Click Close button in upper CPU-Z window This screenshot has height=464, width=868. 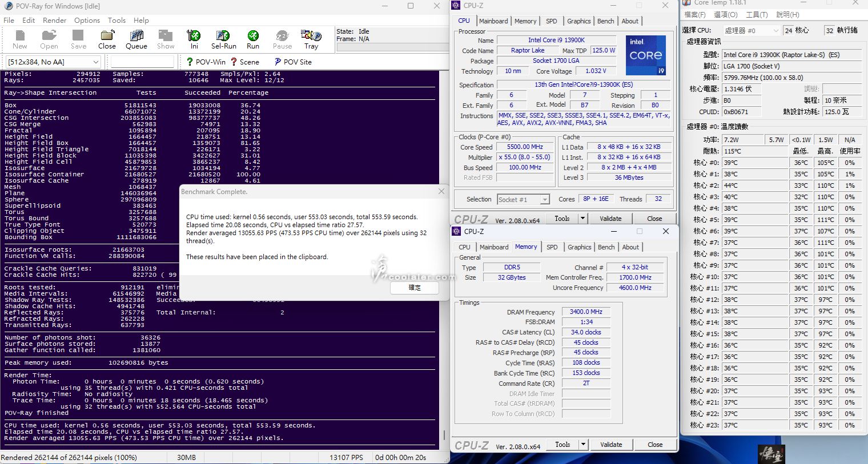point(654,219)
